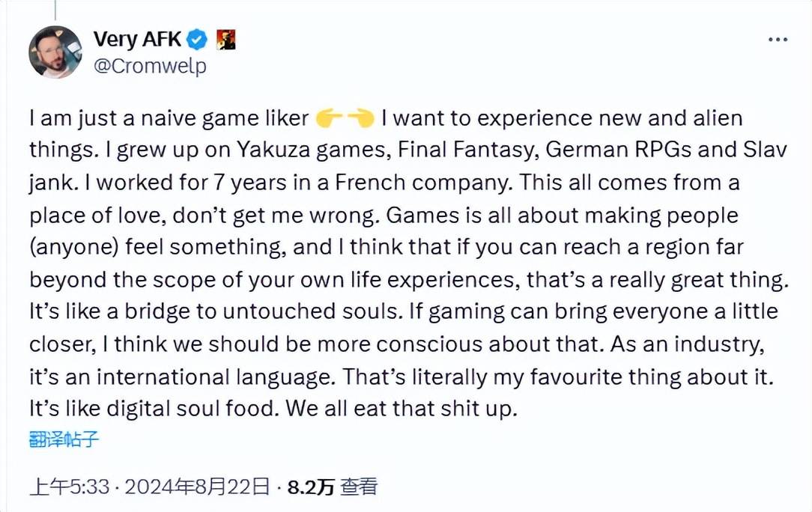Click French company in the tweet text
This screenshot has width=812, height=512.
pyautogui.click(x=422, y=183)
